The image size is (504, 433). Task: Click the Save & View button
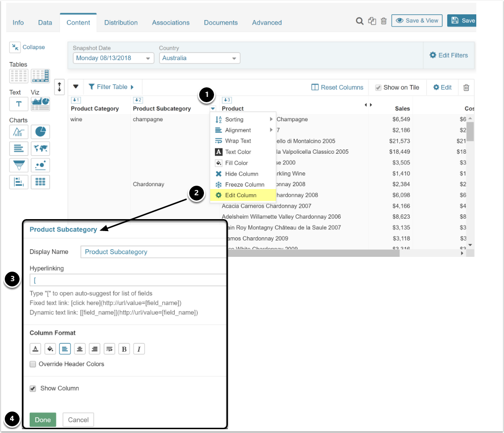(x=417, y=21)
